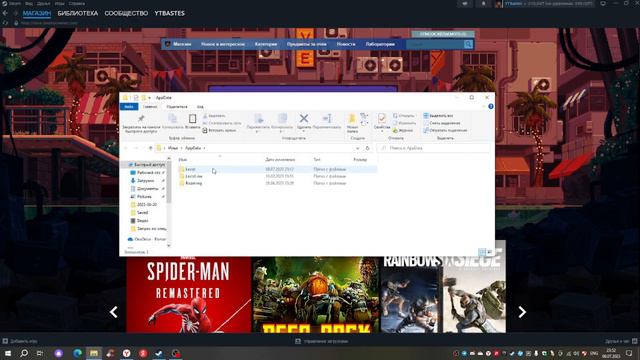Image resolution: width=640 pixels, height=360 pixels.
Task: Open Steam Friends and chat
Action: (x=621, y=341)
